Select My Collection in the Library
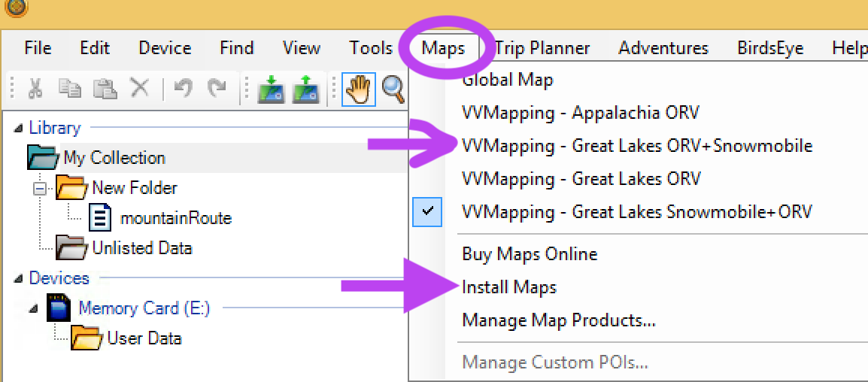This screenshot has height=382, width=868. coord(114,158)
